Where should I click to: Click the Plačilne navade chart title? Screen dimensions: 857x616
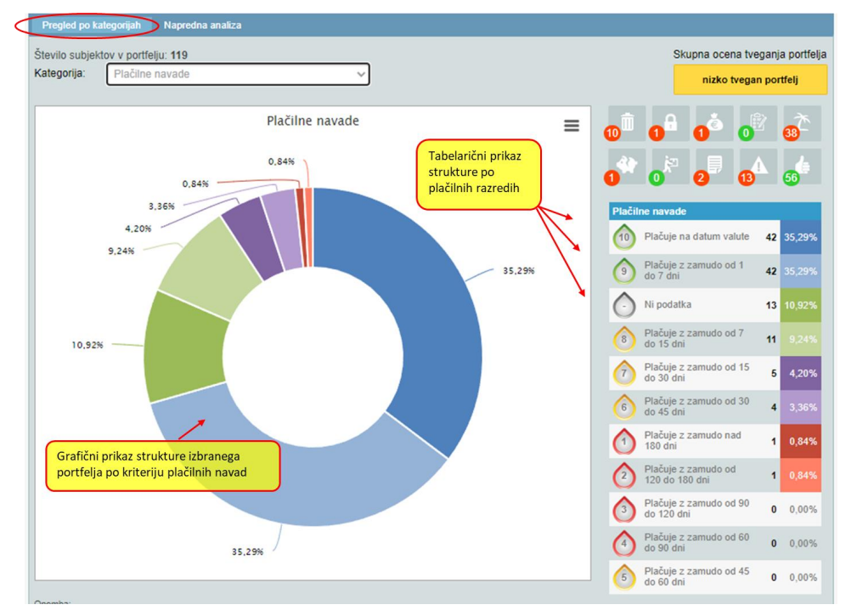point(313,121)
